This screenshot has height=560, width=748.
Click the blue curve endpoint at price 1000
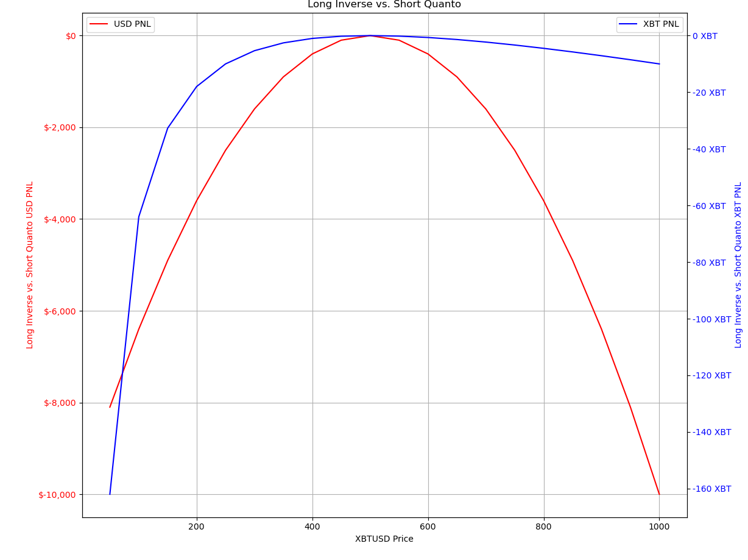tap(659, 64)
